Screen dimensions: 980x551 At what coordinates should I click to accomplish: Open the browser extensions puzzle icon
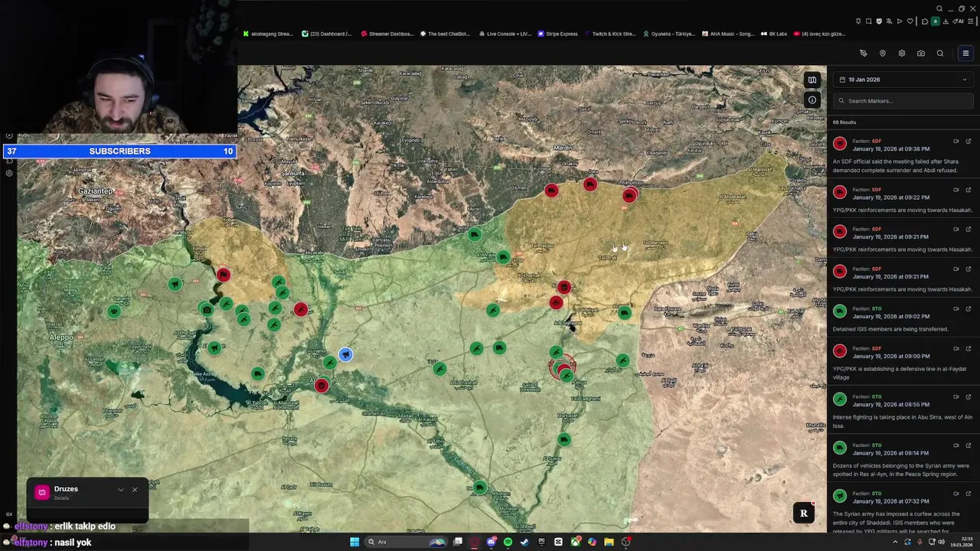[925, 21]
